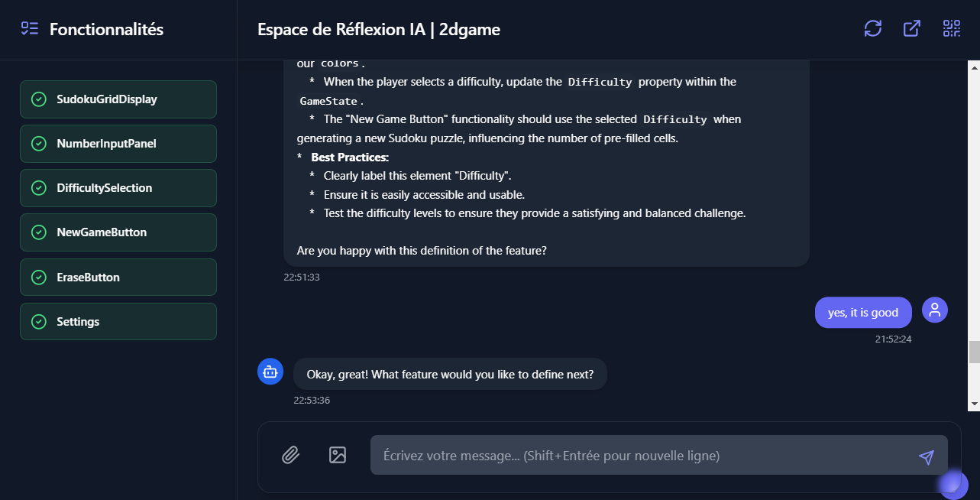The image size is (980, 500).
Task: Click the chat scrollbar thumb
Action: (973, 352)
